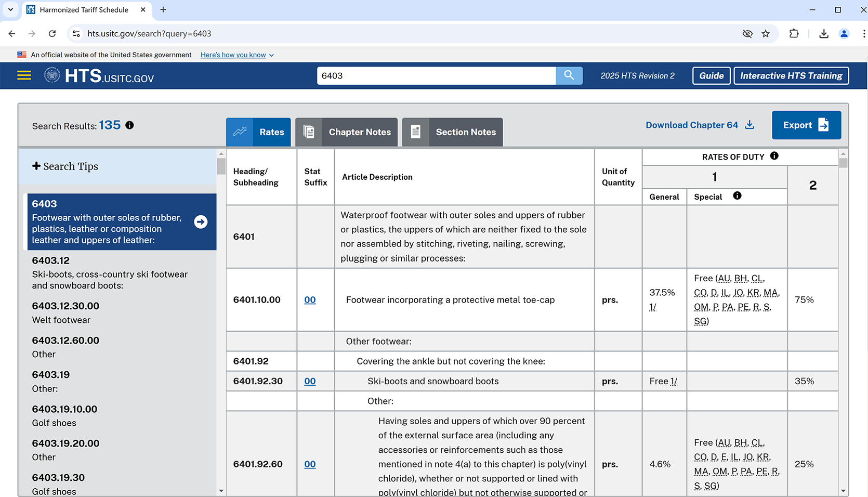
Task: Click the sidebar scrollbar down arrow
Action: pos(221,491)
